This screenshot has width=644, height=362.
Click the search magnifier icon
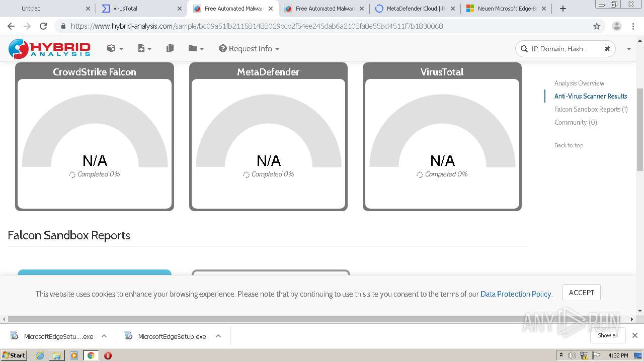click(525, 49)
